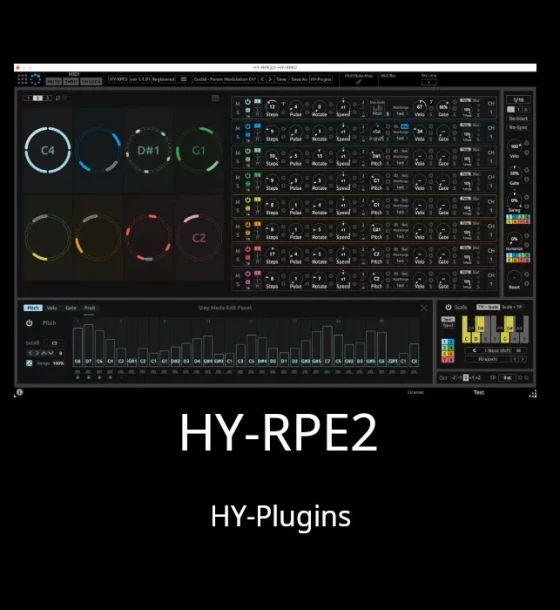Click the Save button
Screen dimensions: 560x610
pyautogui.click(x=281, y=79)
